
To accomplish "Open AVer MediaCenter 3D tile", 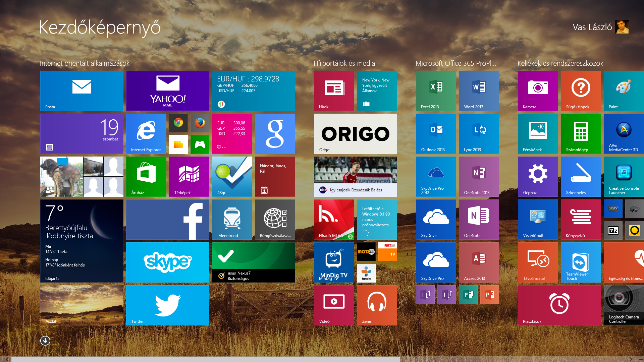I will point(624,134).
